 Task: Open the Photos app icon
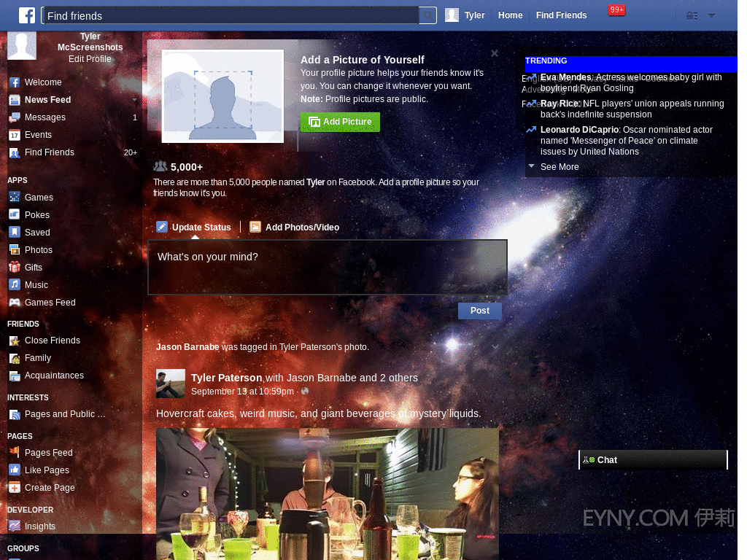pos(15,250)
